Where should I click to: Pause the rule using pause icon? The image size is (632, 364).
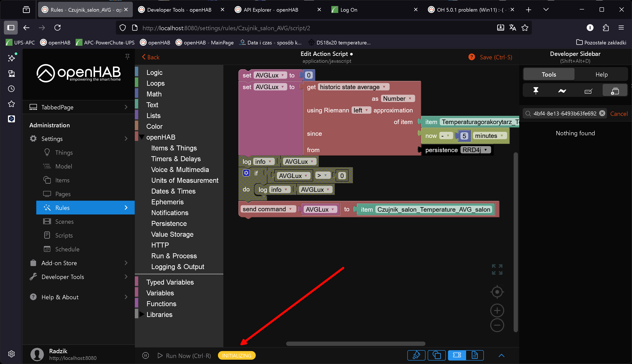click(x=146, y=356)
